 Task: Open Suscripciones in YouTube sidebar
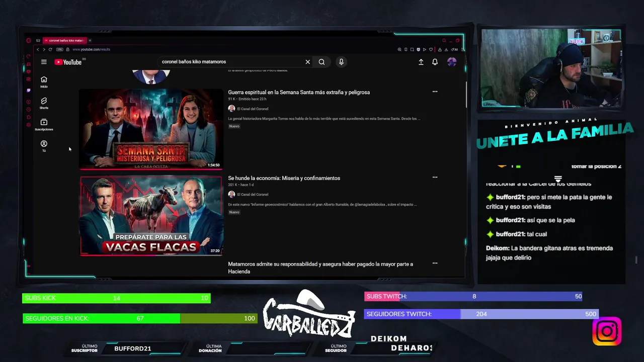44,125
